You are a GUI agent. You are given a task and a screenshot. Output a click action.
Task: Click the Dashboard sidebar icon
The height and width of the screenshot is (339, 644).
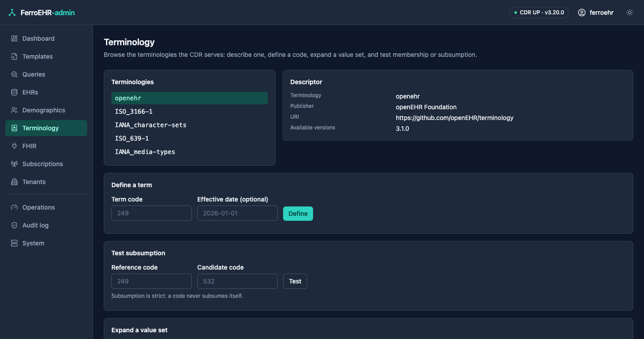point(14,39)
